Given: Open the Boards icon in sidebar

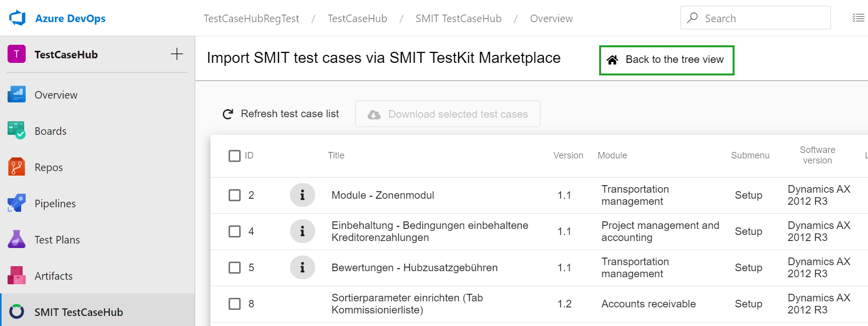Looking at the screenshot, I should click(x=17, y=131).
